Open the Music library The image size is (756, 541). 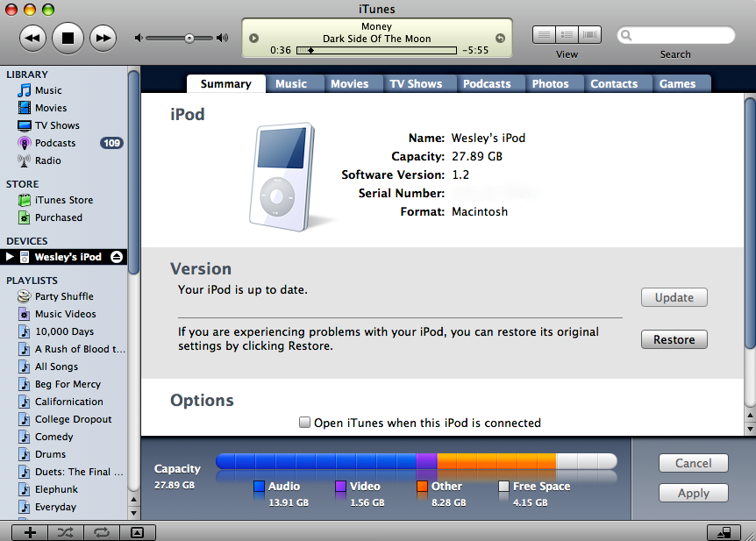click(64, 90)
